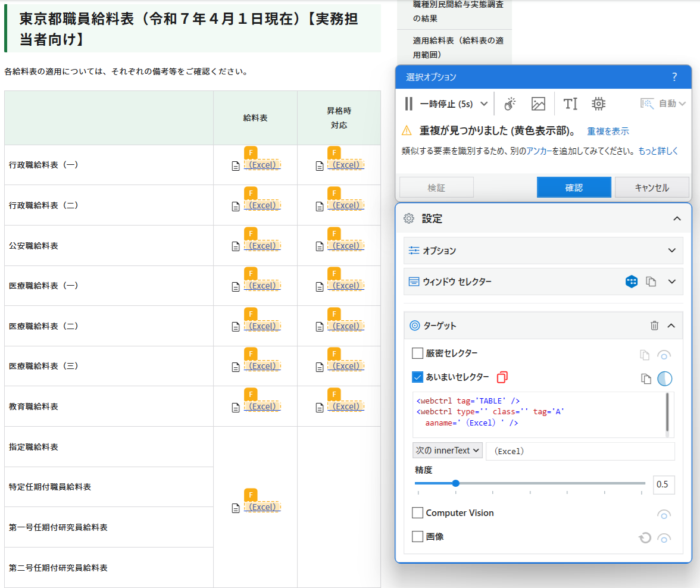Click 昇格時対応 Excel link for 医療職給料表（二）
The height and width of the screenshot is (588, 700).
pos(346,326)
